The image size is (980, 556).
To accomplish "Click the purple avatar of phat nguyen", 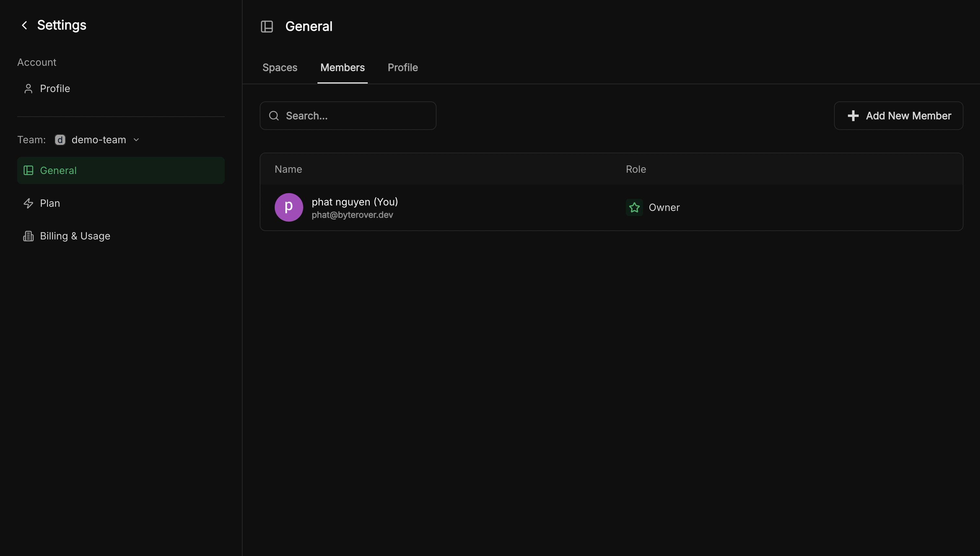I will 289,207.
